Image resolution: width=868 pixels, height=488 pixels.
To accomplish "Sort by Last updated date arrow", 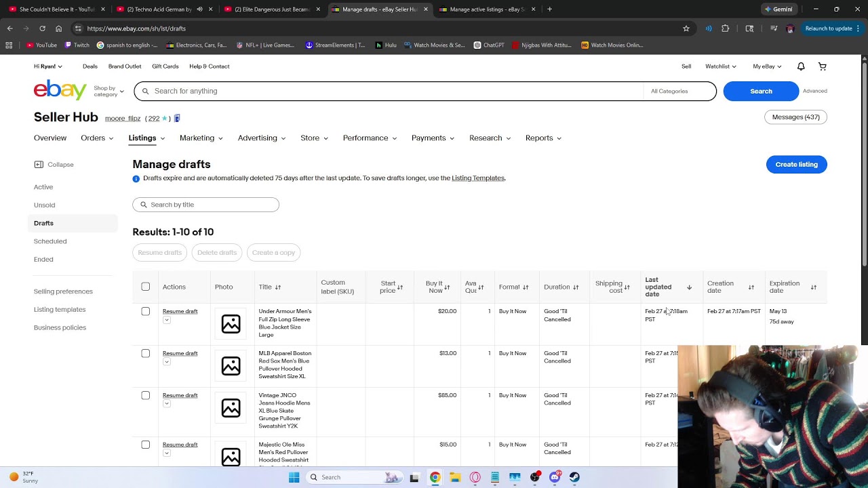I will [x=690, y=287].
